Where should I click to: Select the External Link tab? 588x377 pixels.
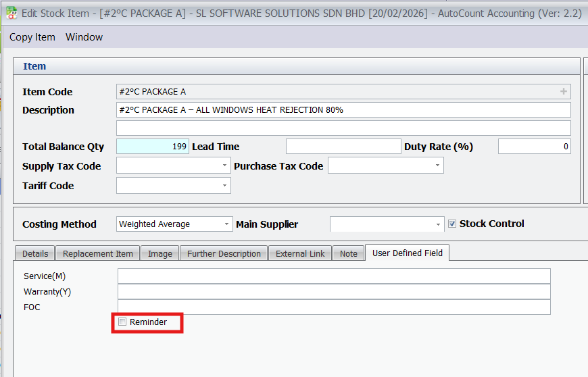pos(300,253)
